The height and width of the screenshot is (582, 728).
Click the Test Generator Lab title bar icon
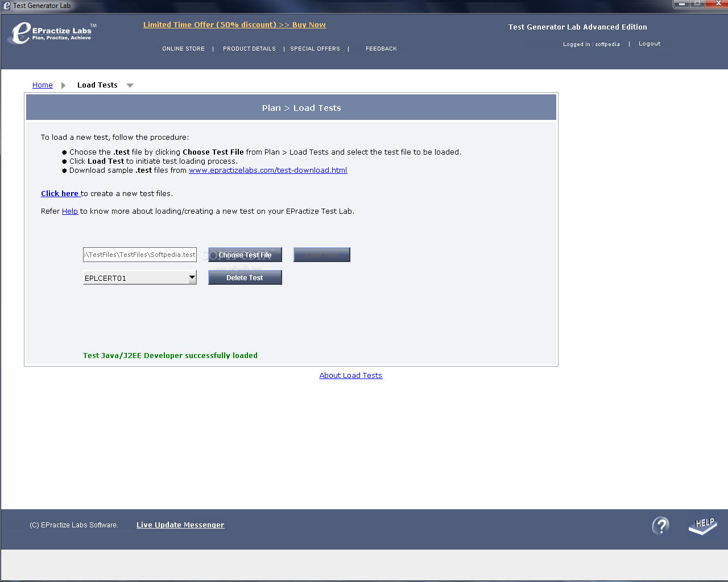[7, 5]
